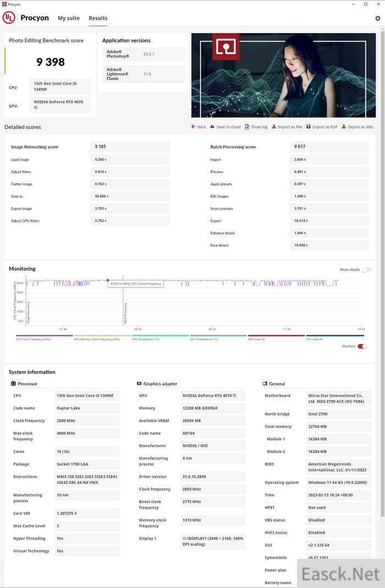385x588 pixels.
Task: Select the CPU Clock Frequency legend line
Action: coord(44,336)
